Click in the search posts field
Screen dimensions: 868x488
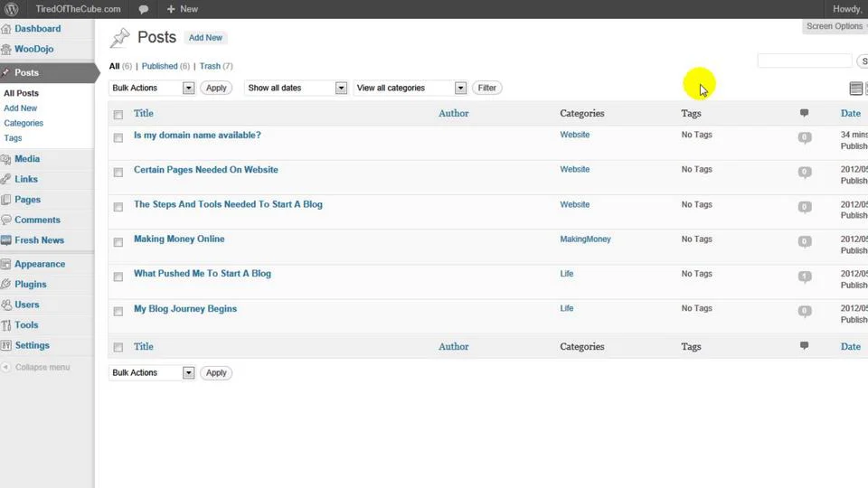805,61
